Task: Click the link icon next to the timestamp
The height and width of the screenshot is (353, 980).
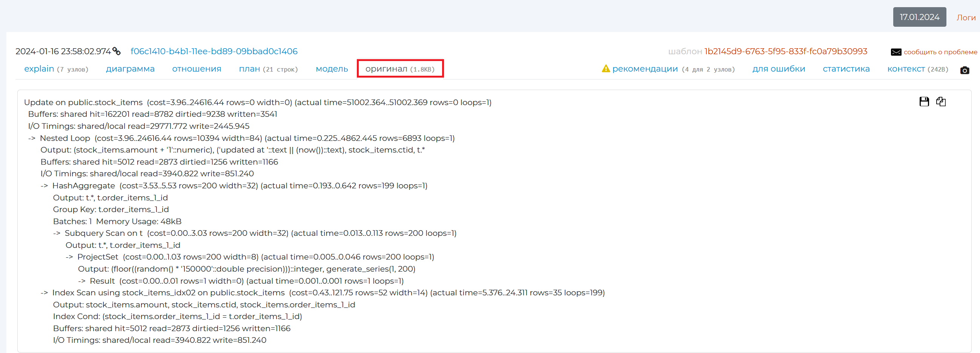Action: coord(117,51)
